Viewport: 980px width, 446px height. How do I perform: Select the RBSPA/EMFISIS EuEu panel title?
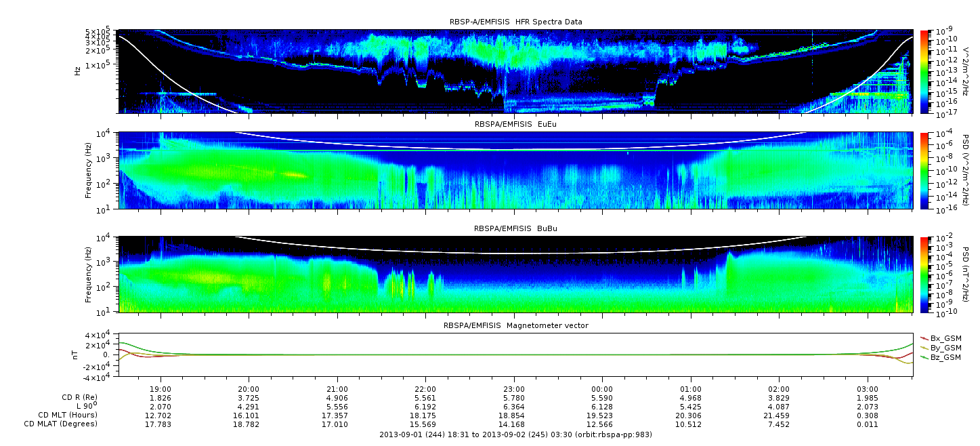click(x=515, y=125)
